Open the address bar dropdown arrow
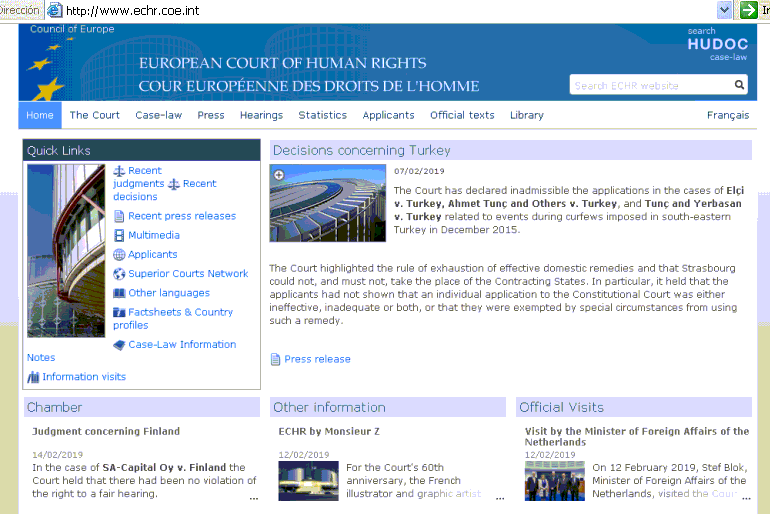This screenshot has height=514, width=770. pos(725,10)
